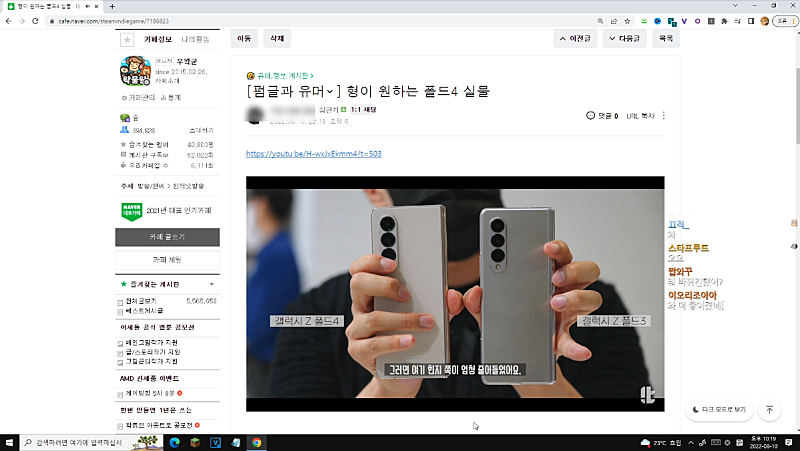This screenshot has width=800, height=451.
Task: Click the 초대하기 invite link
Action: pos(201,131)
